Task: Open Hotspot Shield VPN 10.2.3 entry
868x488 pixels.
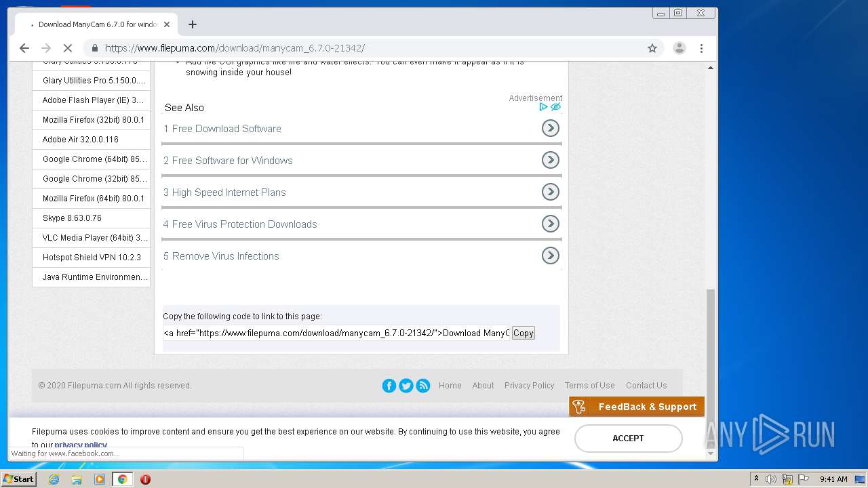Action: click(x=91, y=258)
